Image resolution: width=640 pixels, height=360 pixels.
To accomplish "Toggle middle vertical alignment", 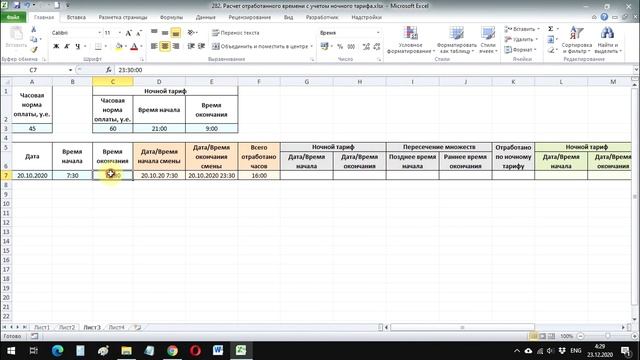I will pyautogui.click(x=165, y=33).
